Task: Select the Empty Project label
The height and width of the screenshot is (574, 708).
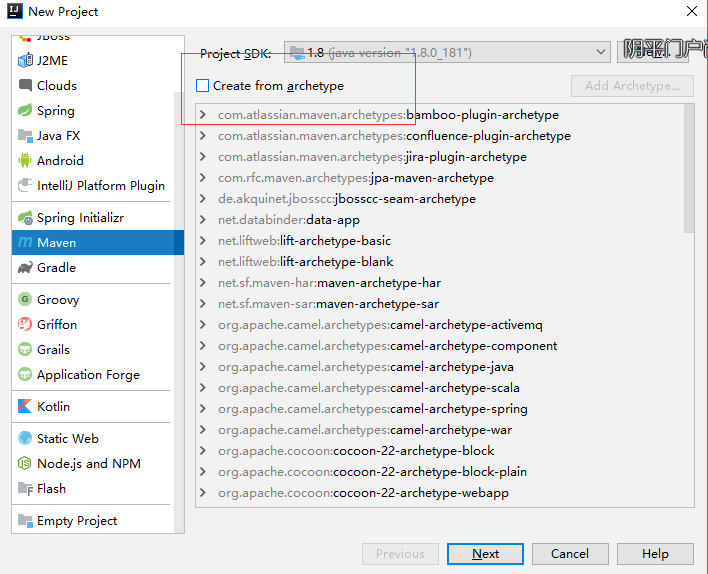Action: (x=77, y=521)
